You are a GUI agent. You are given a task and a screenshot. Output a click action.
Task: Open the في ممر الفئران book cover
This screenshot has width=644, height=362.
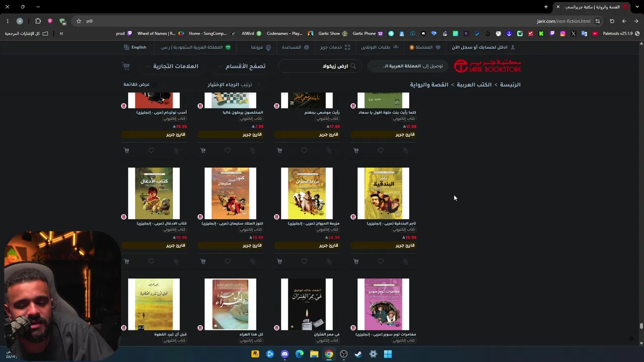coord(307,304)
